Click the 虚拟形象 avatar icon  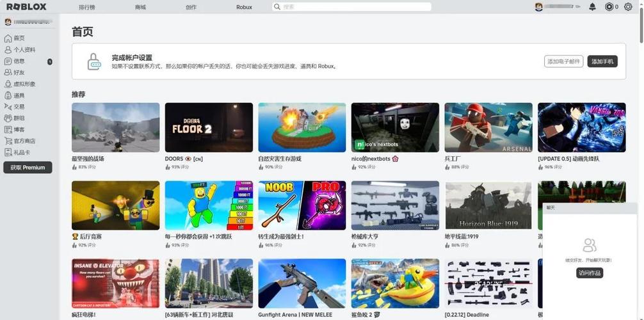tap(8, 84)
